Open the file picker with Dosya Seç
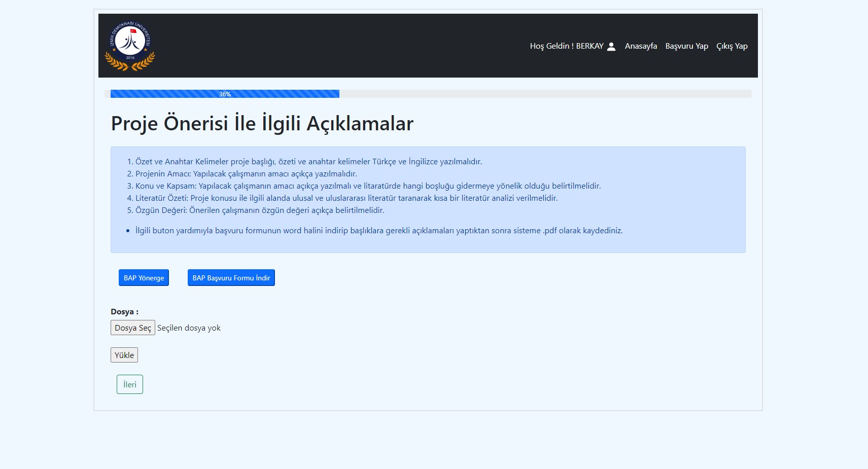The image size is (868, 469). [x=132, y=328]
